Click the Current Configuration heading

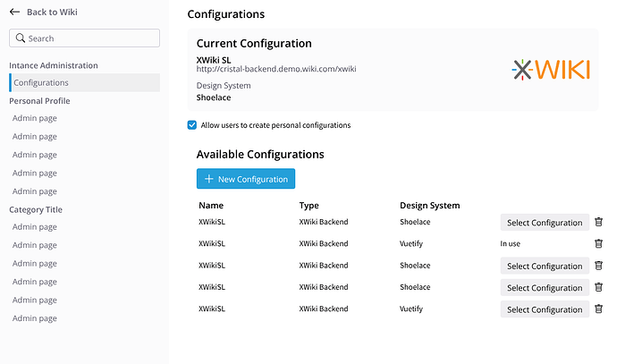click(x=254, y=43)
